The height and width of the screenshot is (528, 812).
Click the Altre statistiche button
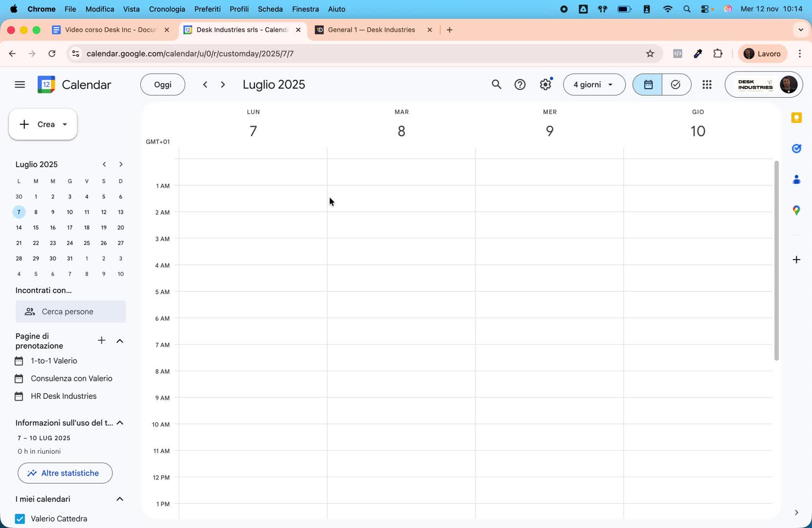65,473
